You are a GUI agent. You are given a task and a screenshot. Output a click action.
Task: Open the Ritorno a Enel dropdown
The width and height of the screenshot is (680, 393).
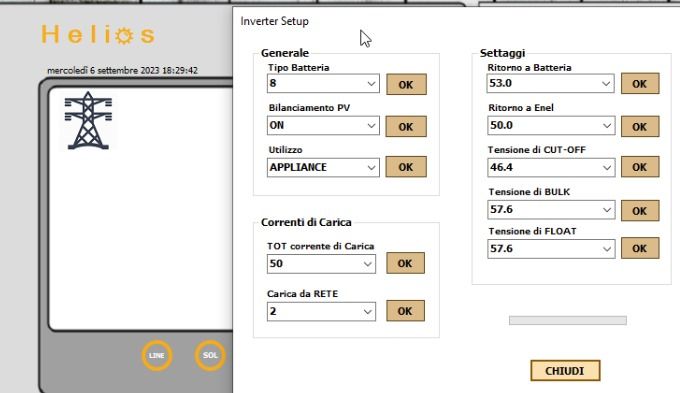click(551, 125)
